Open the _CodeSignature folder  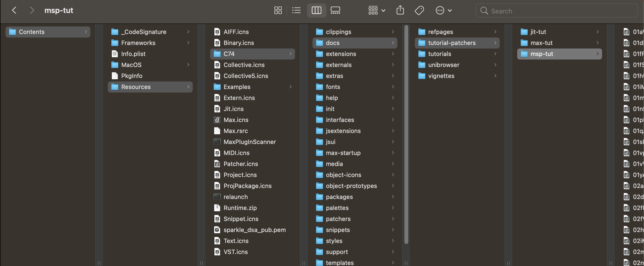click(x=150, y=32)
